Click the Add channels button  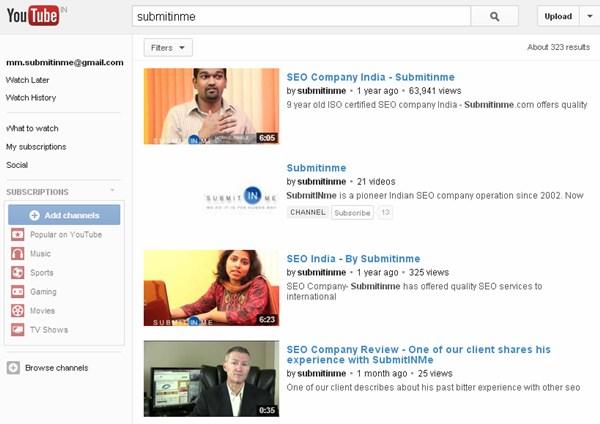click(64, 215)
